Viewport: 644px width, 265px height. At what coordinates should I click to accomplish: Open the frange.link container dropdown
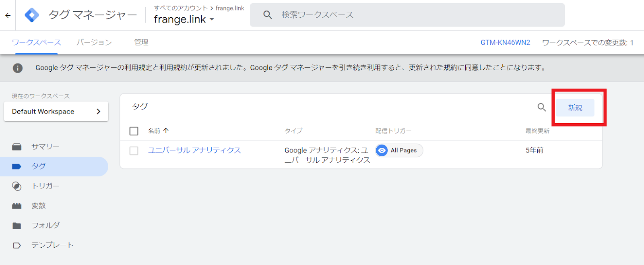point(184,19)
